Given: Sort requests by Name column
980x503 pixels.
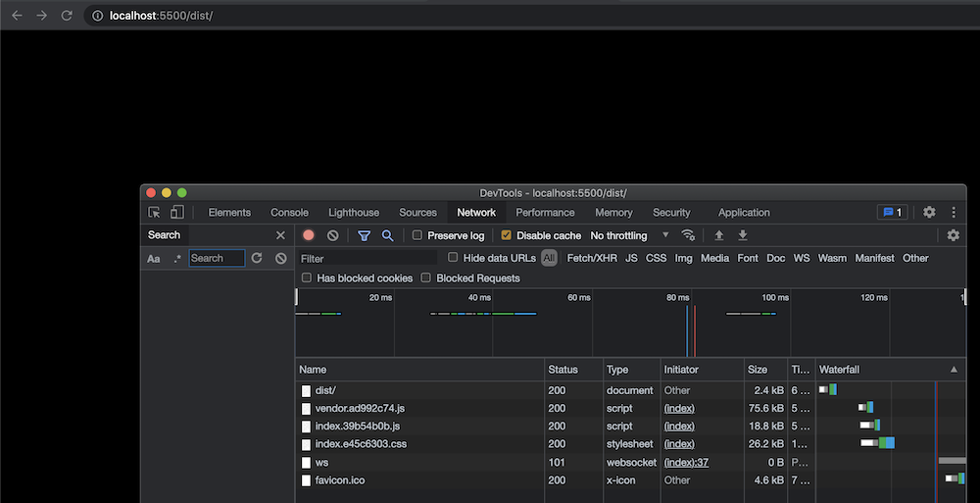Looking at the screenshot, I should pos(420,369).
